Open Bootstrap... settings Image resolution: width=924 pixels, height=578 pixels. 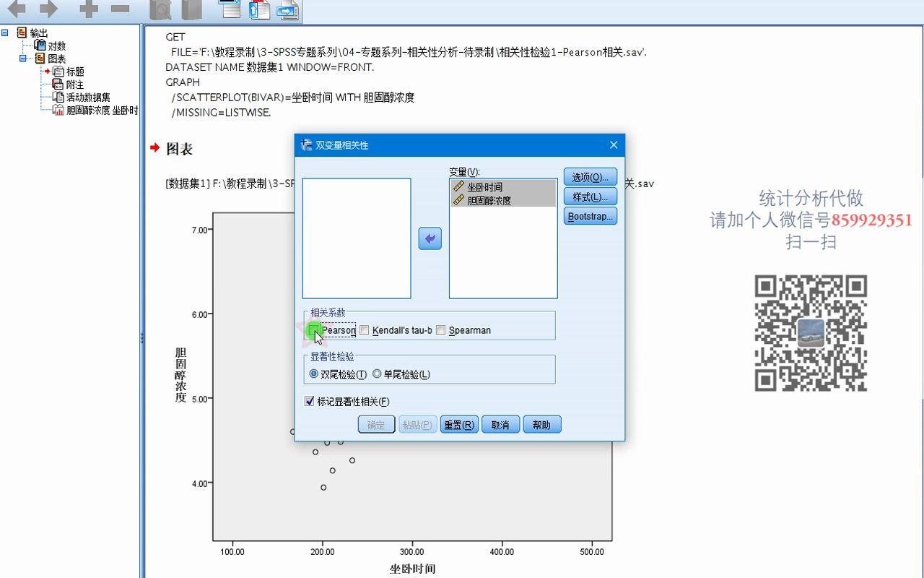[590, 216]
